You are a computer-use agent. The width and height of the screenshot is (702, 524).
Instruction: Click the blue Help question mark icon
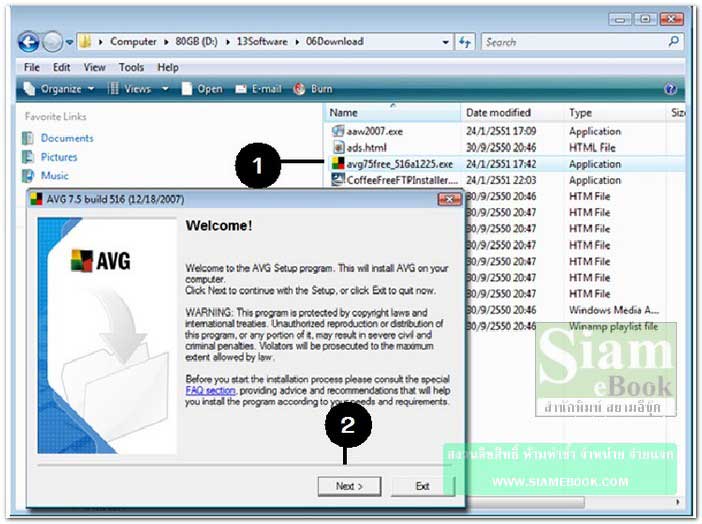click(670, 89)
